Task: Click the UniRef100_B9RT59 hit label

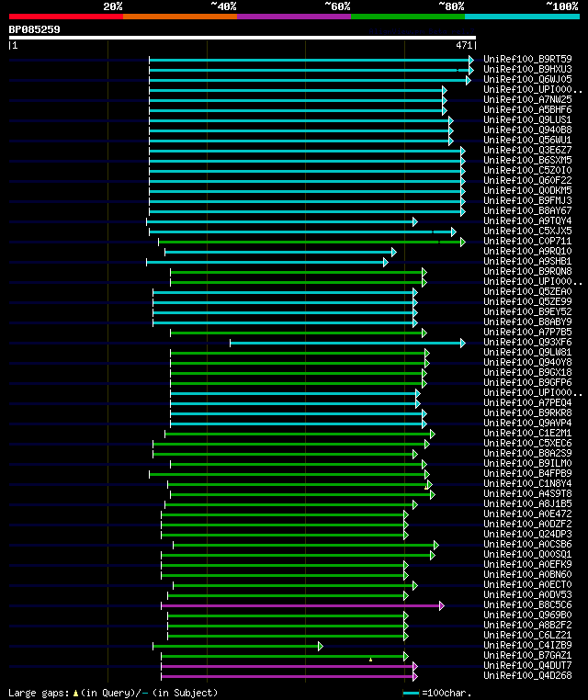Action: point(527,60)
